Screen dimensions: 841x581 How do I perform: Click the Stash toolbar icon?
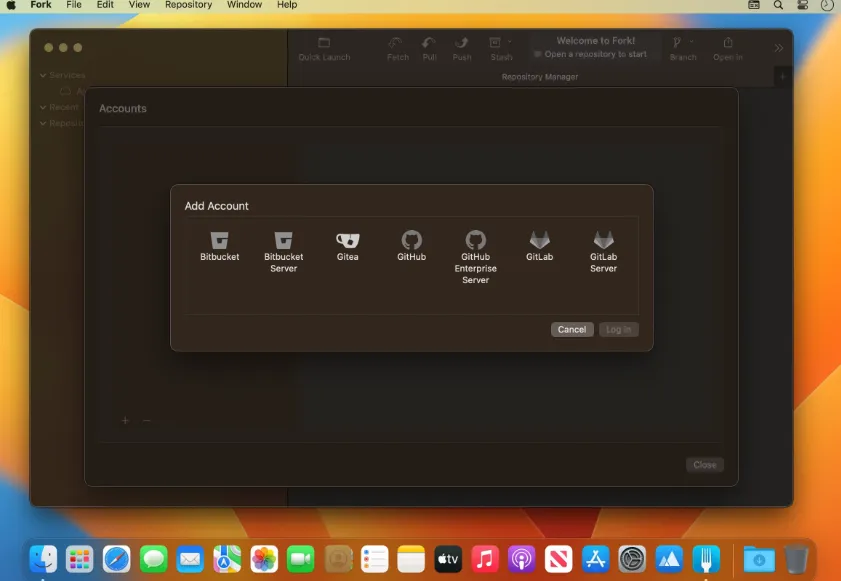pos(495,43)
